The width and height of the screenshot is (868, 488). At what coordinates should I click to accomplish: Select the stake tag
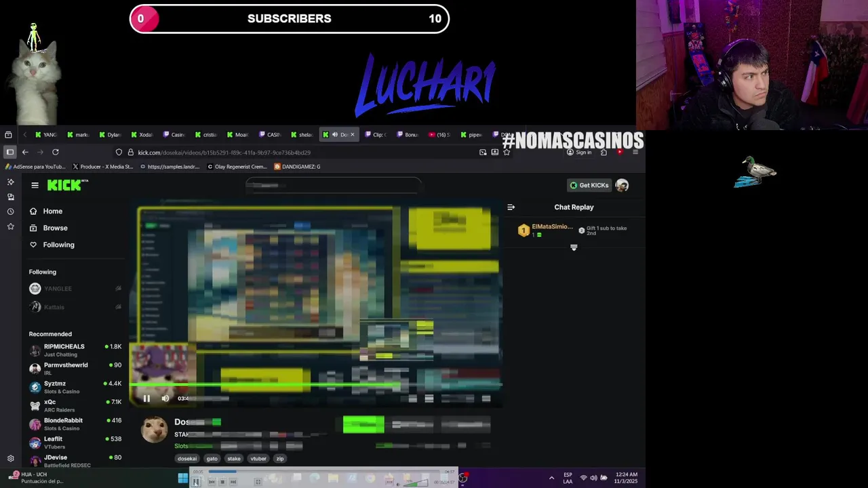pyautogui.click(x=234, y=459)
